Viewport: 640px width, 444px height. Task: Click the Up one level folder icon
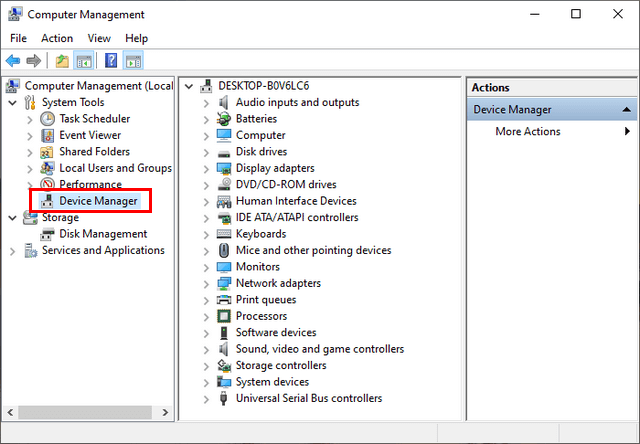pyautogui.click(x=62, y=61)
